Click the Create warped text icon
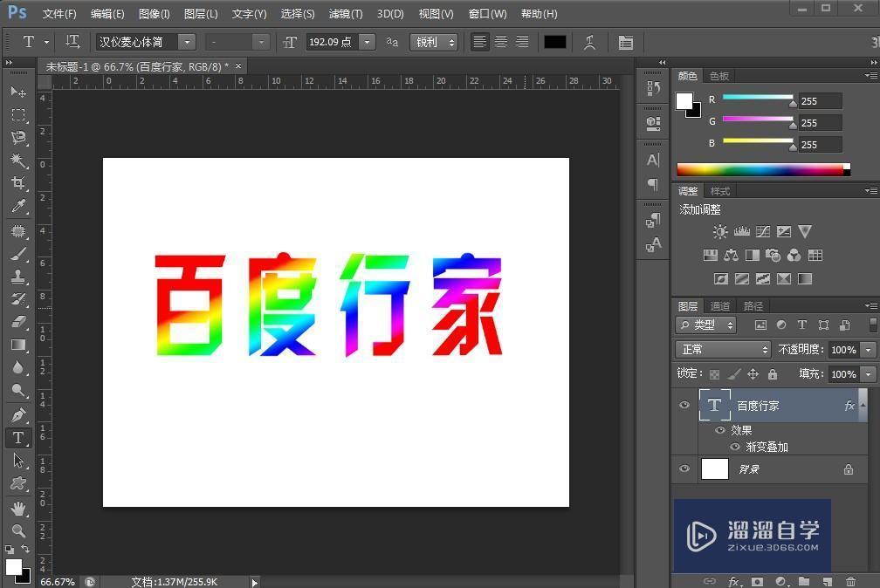 589,42
